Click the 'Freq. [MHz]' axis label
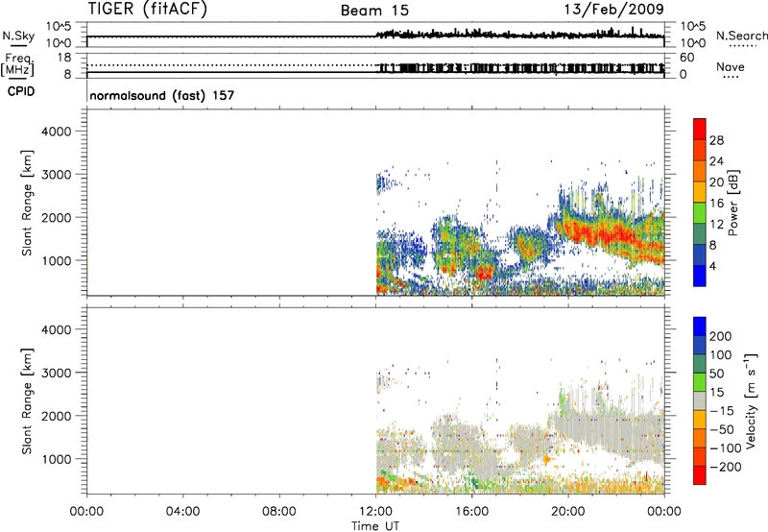This screenshot has height=532, width=768. click(18, 64)
